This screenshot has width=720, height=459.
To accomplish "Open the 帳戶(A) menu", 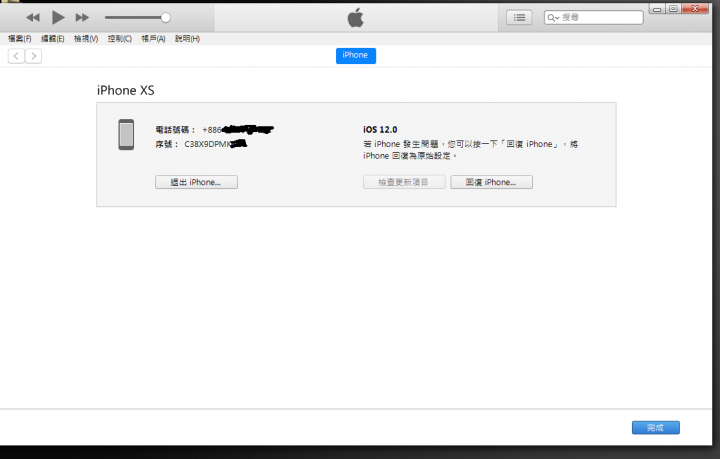I will tap(153, 39).
